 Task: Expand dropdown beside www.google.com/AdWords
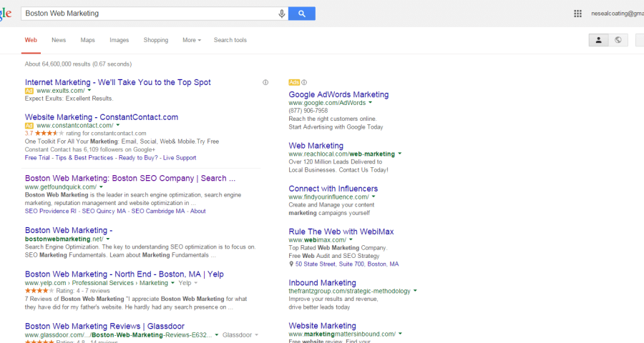(x=370, y=103)
